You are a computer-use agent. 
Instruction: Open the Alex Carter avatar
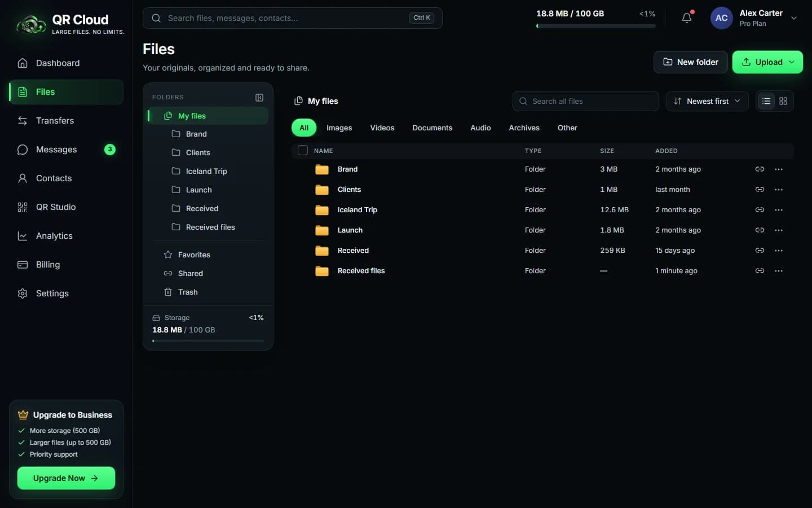721,18
